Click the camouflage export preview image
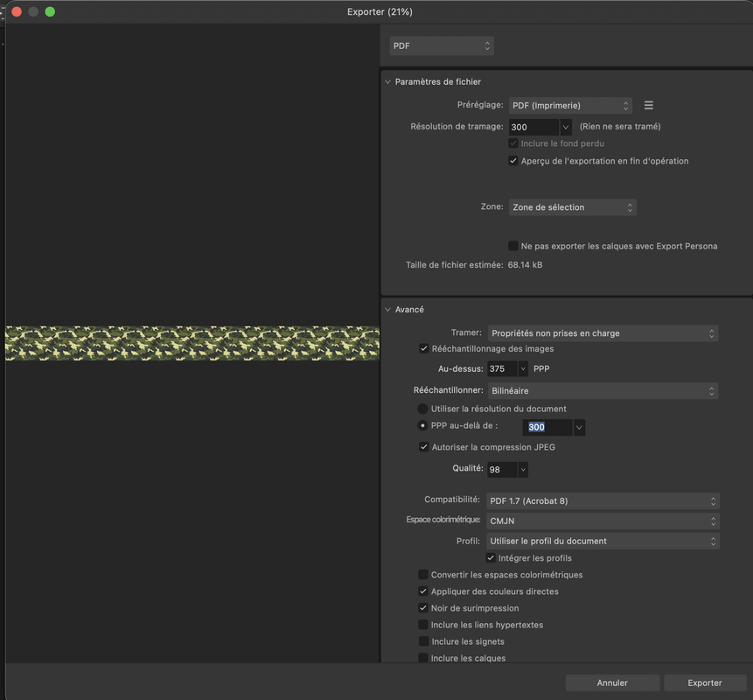This screenshot has height=700, width=753. [192, 343]
